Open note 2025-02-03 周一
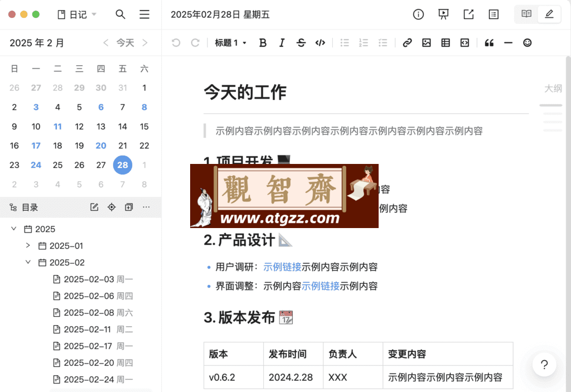This screenshot has width=571, height=392. [x=93, y=279]
